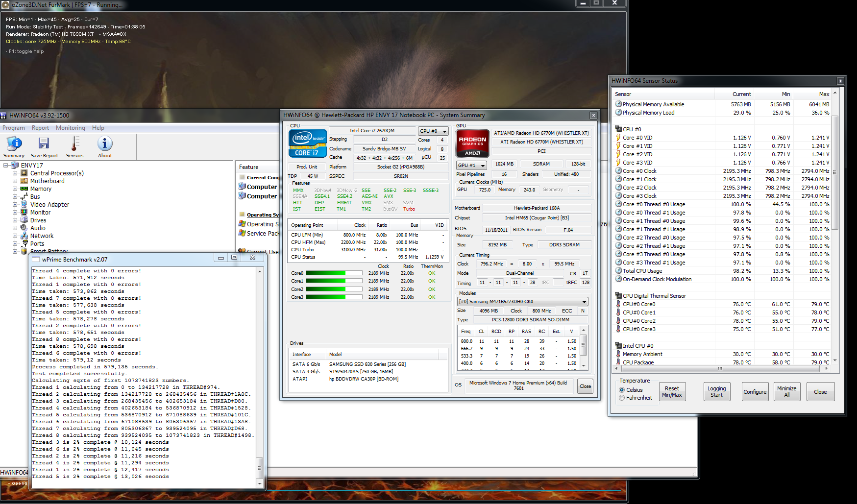This screenshot has height=504, width=857.
Task: Open the GPU #1 selector dropdown
Action: [471, 165]
